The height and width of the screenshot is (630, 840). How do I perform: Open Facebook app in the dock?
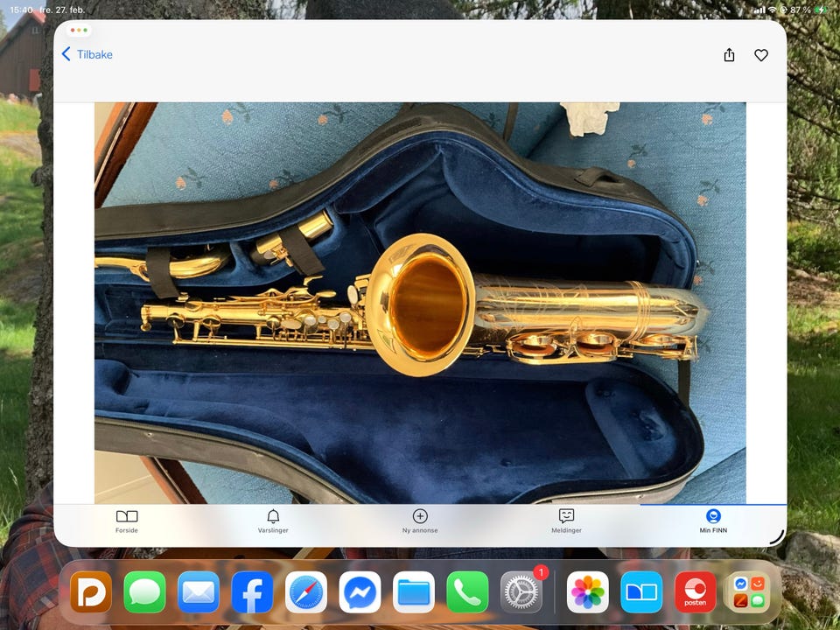click(252, 592)
